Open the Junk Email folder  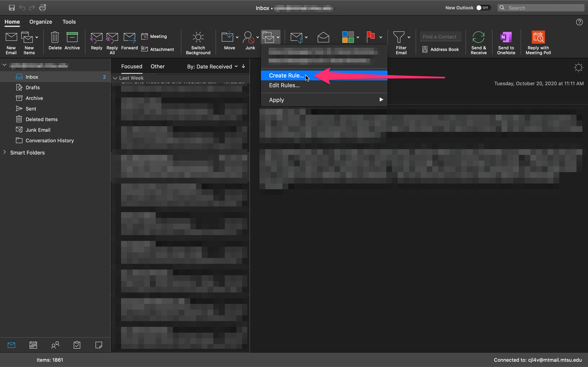click(38, 130)
